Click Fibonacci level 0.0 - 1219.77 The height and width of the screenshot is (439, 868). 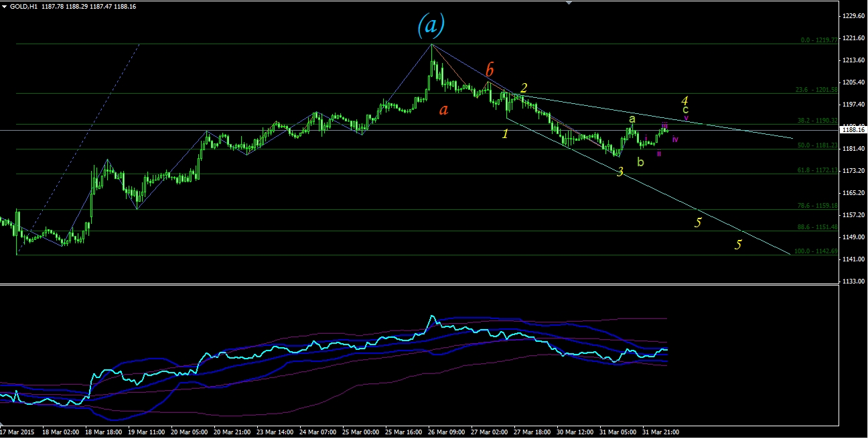[820, 40]
